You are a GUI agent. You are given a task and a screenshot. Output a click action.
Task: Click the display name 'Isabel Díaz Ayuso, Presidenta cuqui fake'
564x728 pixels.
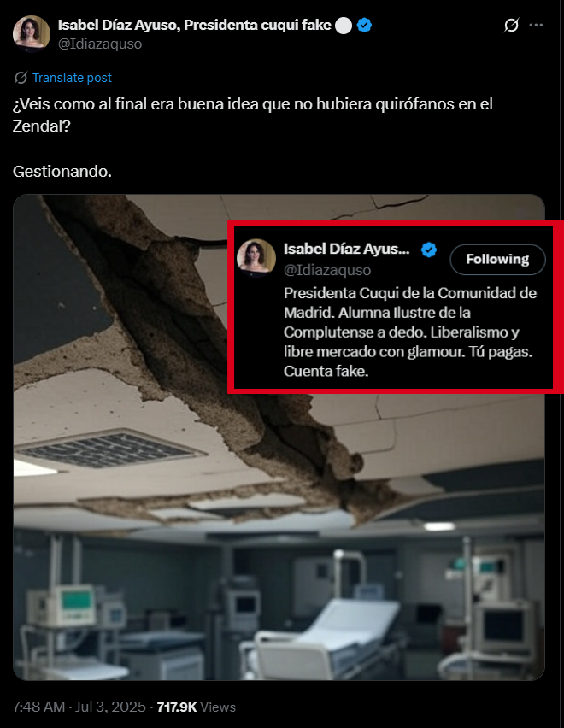pyautogui.click(x=195, y=25)
